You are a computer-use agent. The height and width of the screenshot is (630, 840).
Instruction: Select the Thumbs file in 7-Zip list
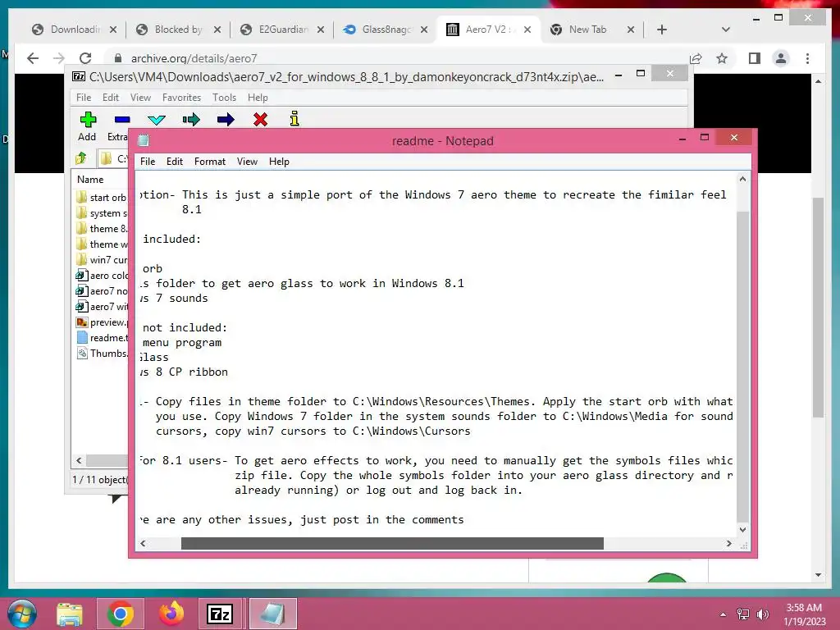(102, 353)
